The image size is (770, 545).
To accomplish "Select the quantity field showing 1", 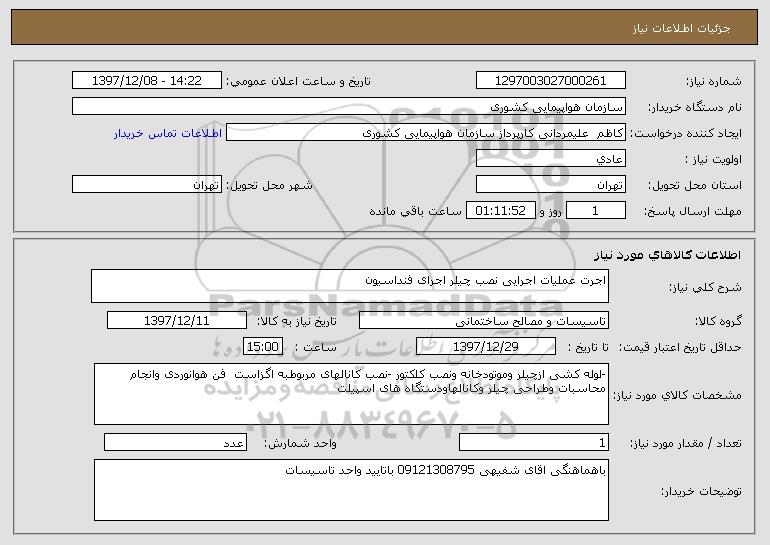I will tap(534, 442).
